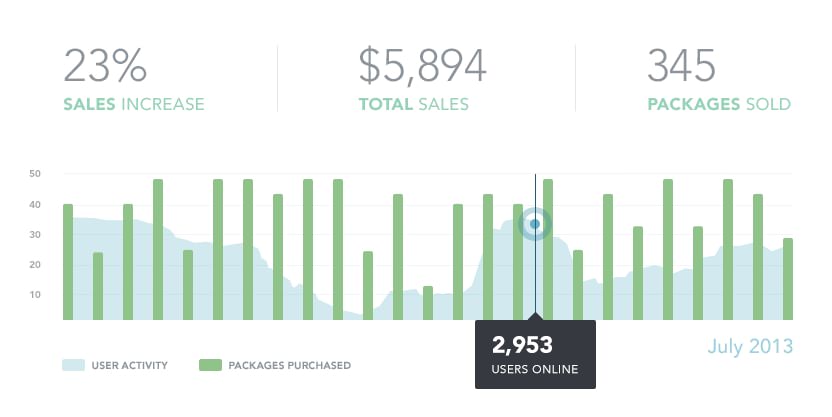832x417 pixels.
Task: Click the 20 y-axis label
Action: pyautogui.click(x=34, y=264)
